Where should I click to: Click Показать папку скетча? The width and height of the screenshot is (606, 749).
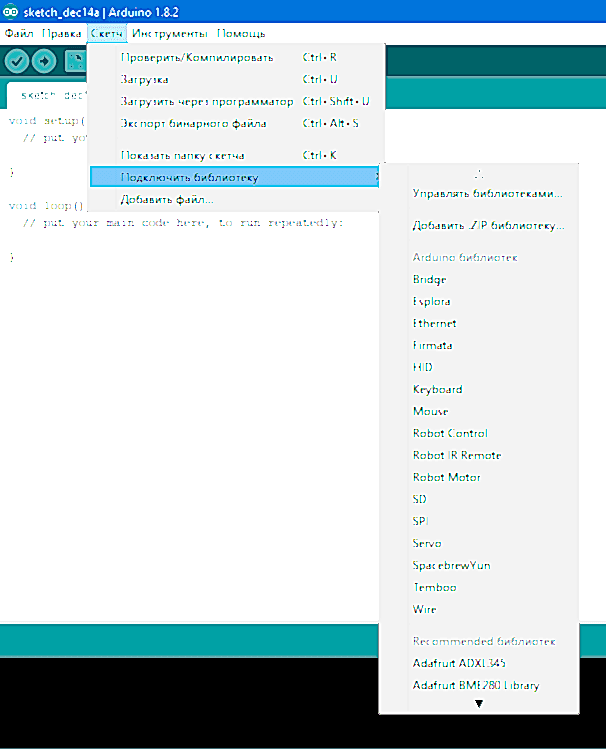(x=182, y=155)
